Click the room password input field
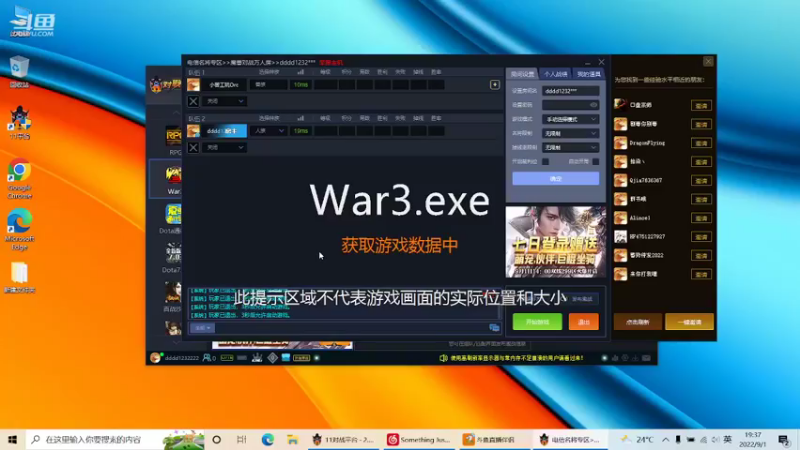 click(570, 105)
